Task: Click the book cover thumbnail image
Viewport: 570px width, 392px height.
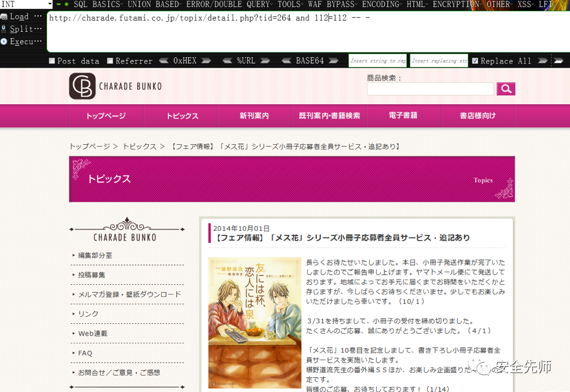Action: (255, 323)
